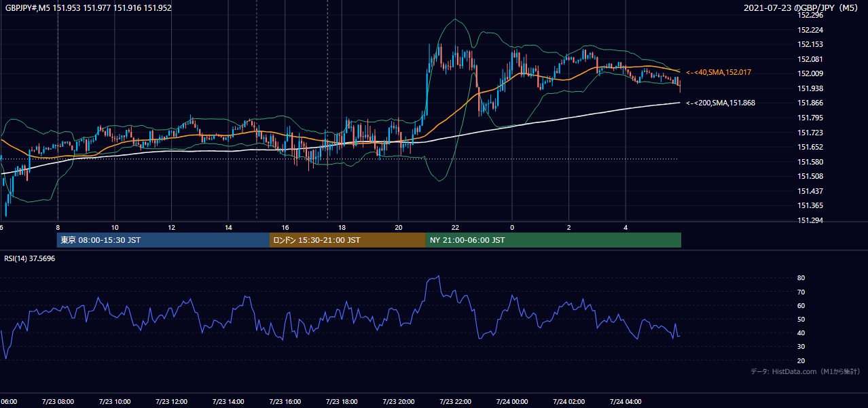Click the bottom time label '7/23 16:00'

point(285,402)
